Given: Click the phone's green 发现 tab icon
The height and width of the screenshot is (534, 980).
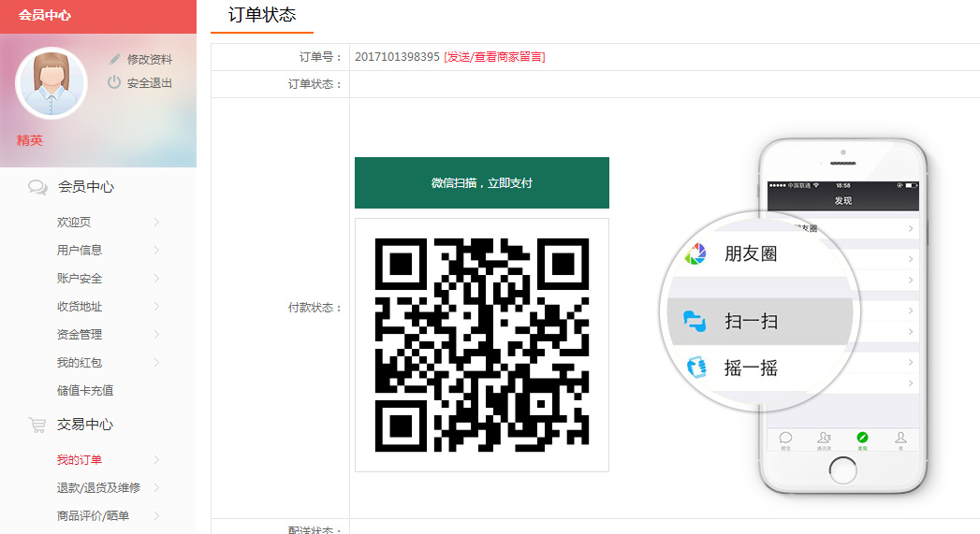Looking at the screenshot, I should [x=862, y=438].
